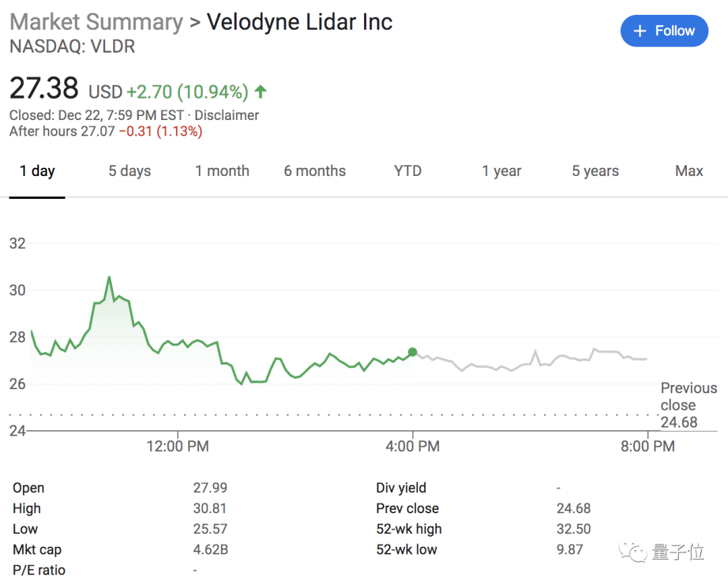Switch to the 5 days tab

coord(129,171)
